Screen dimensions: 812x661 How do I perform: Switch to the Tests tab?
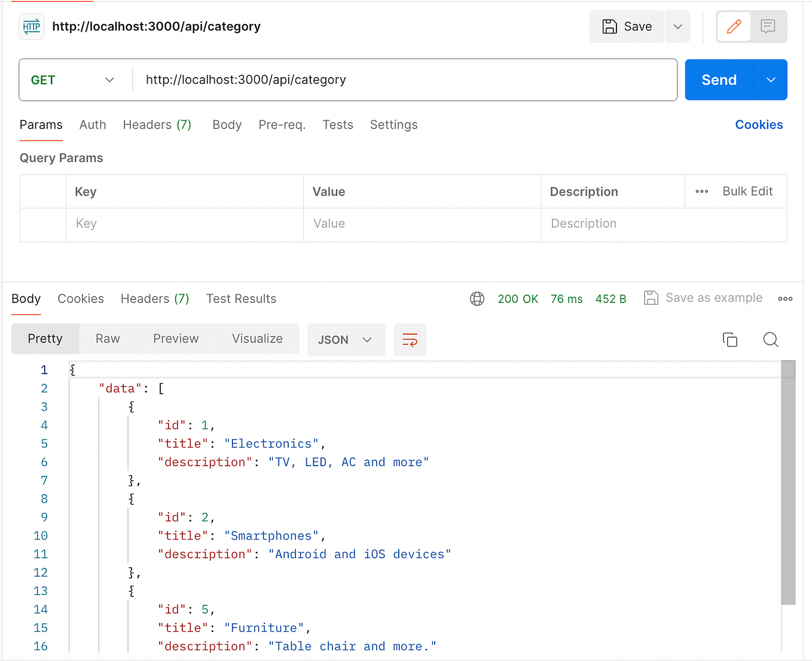pyautogui.click(x=337, y=124)
